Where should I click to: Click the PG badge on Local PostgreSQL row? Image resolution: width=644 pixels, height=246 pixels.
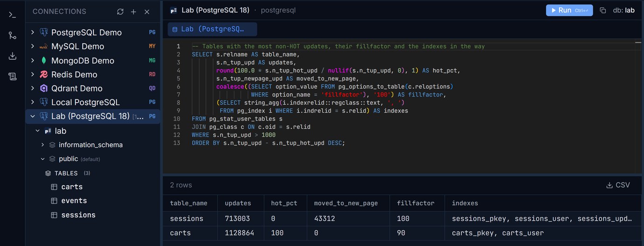tap(152, 102)
